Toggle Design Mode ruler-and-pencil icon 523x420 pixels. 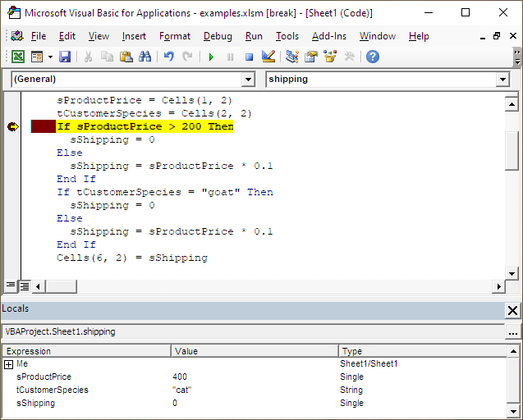point(268,57)
